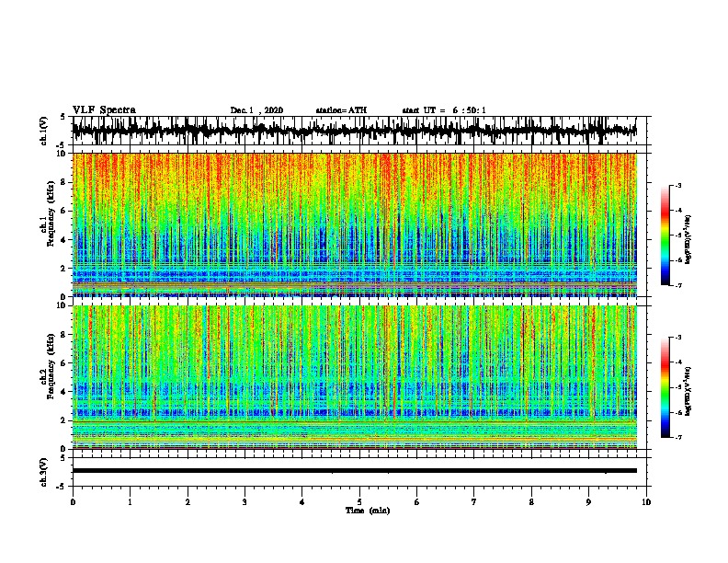
Task: Click the "-7" label on ch.2 colorbar
Action: (677, 437)
